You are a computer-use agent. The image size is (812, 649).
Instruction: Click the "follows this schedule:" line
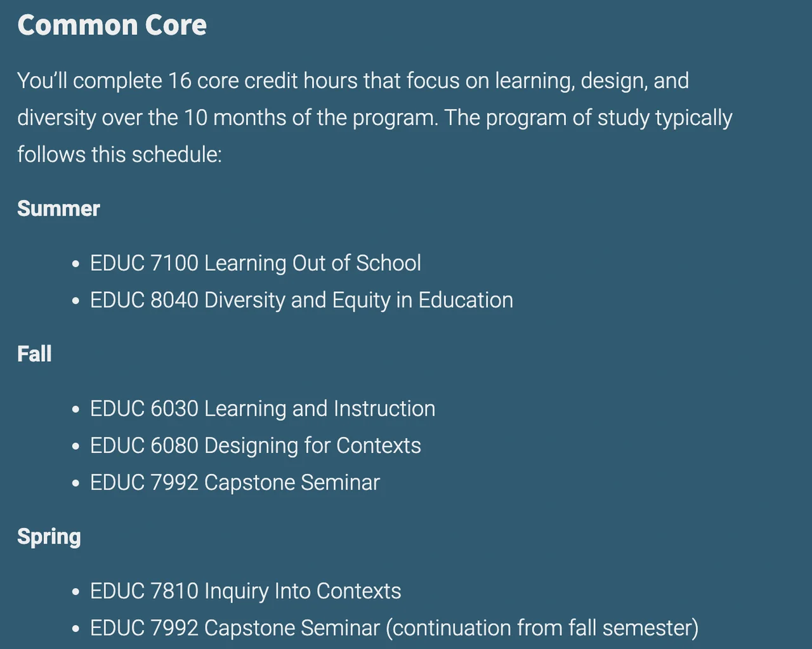point(119,155)
